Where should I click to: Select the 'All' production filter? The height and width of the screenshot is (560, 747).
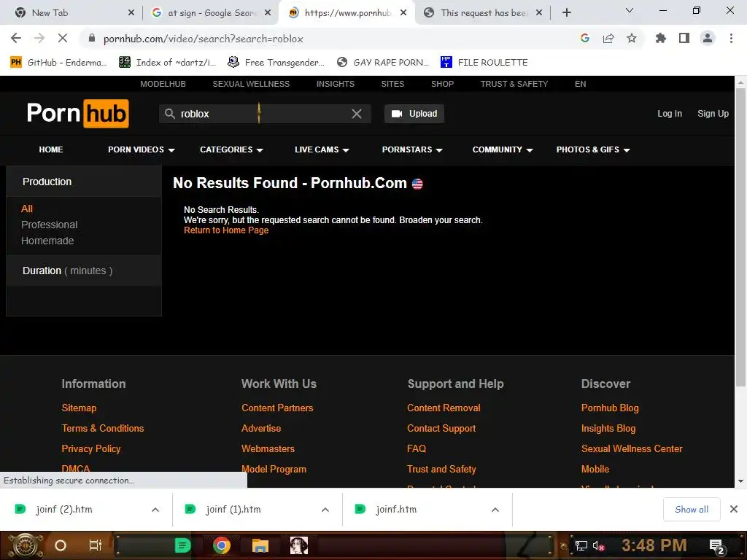pos(27,209)
